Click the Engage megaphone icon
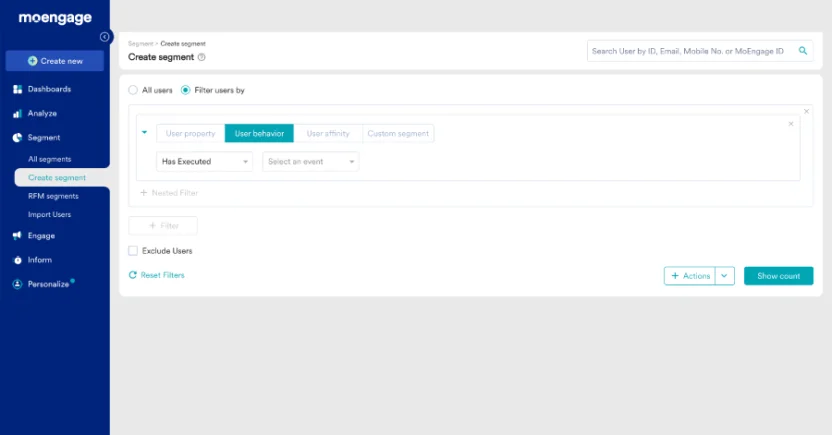 [x=18, y=236]
